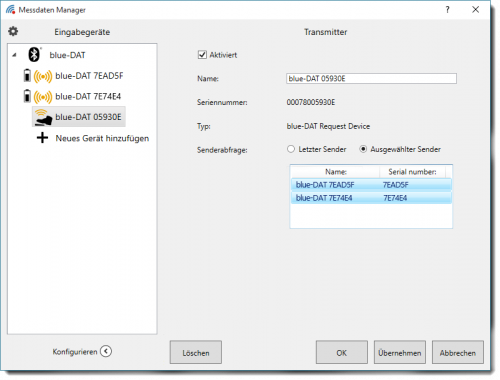The height and width of the screenshot is (380, 500).
Task: Click the blue-DAT root node label
Action: (67, 55)
